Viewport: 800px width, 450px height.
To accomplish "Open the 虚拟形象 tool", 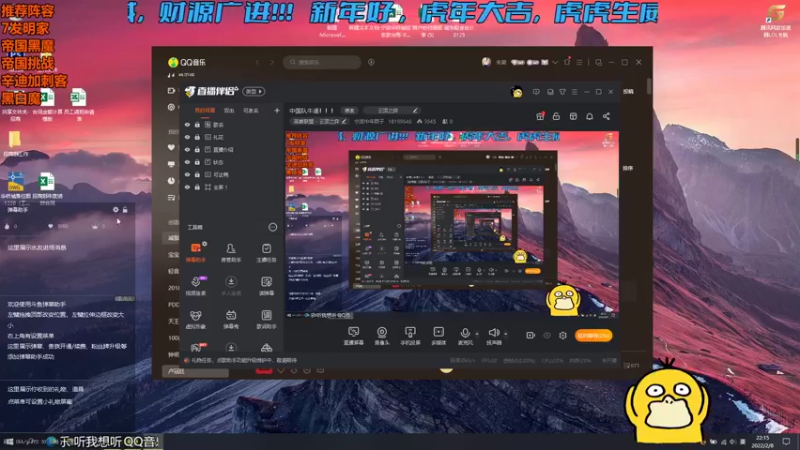I will (195, 319).
